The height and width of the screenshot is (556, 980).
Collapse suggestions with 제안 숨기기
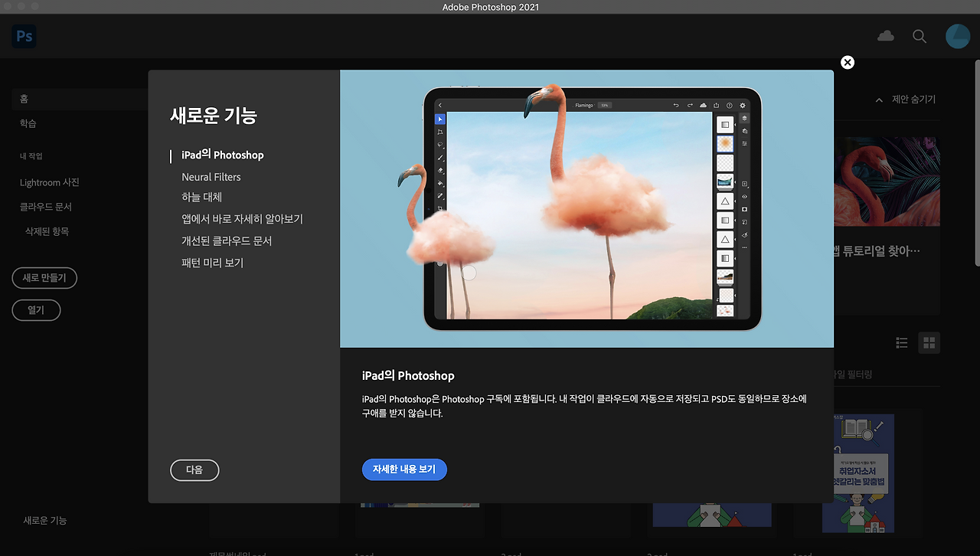click(906, 100)
